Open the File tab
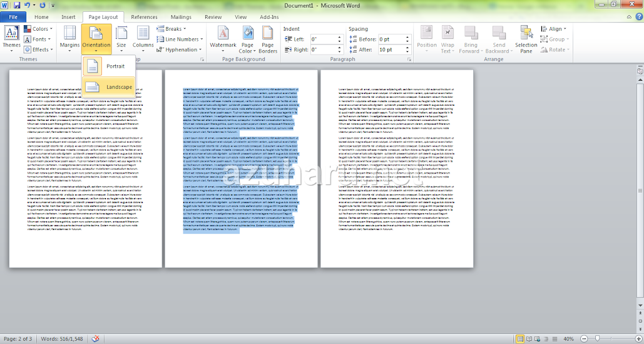Screen dimensions: 644x344 pyautogui.click(x=13, y=17)
